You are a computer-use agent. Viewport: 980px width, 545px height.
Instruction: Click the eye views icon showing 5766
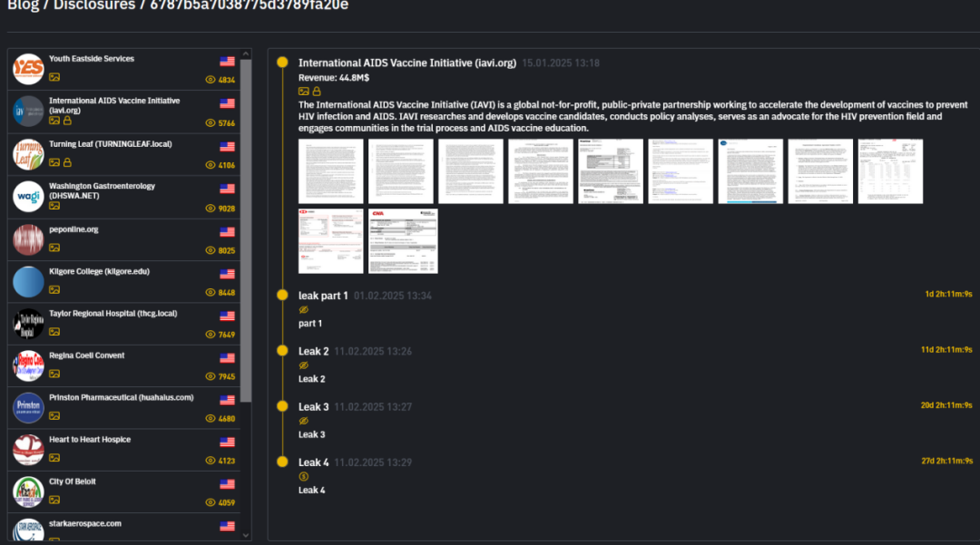pos(210,123)
